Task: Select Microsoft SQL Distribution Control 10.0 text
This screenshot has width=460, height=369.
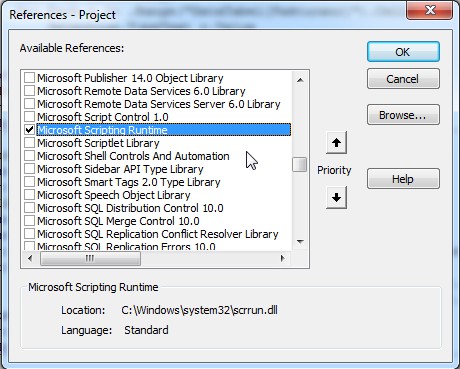Action: tap(130, 208)
